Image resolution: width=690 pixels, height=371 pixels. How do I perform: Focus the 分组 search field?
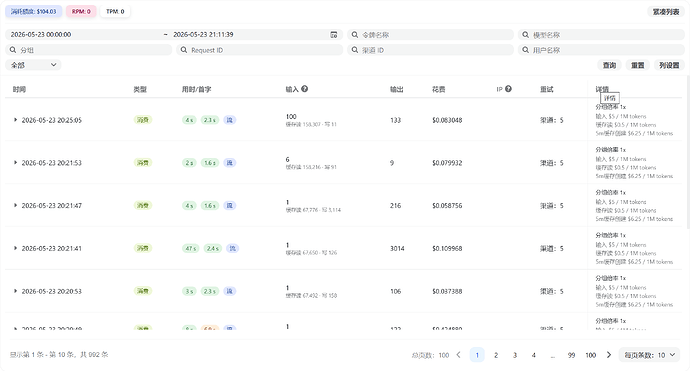[x=88, y=50]
